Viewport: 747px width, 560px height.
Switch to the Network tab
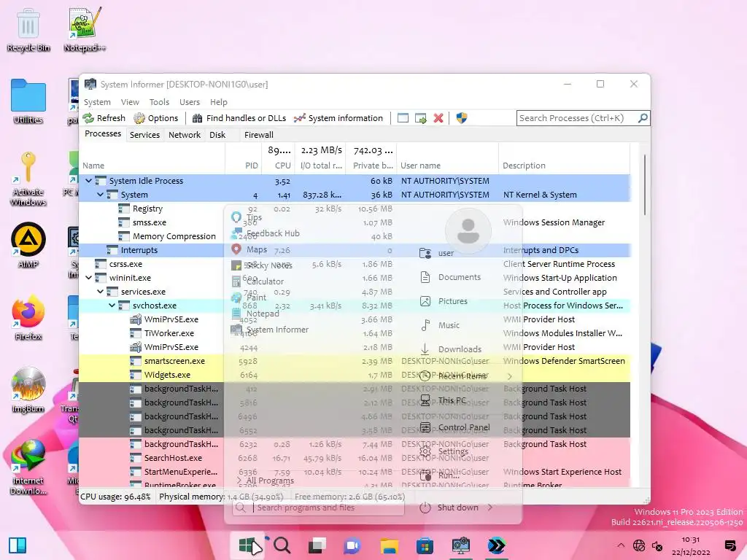pos(185,135)
